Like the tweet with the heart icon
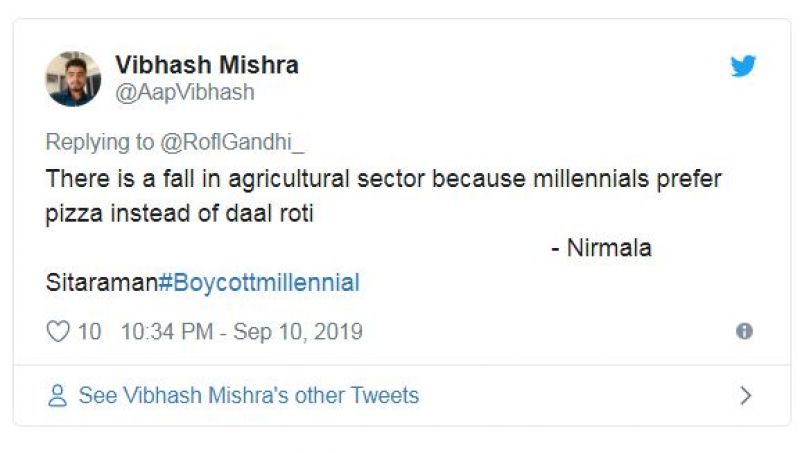The width and height of the screenshot is (800, 453). tap(59, 332)
